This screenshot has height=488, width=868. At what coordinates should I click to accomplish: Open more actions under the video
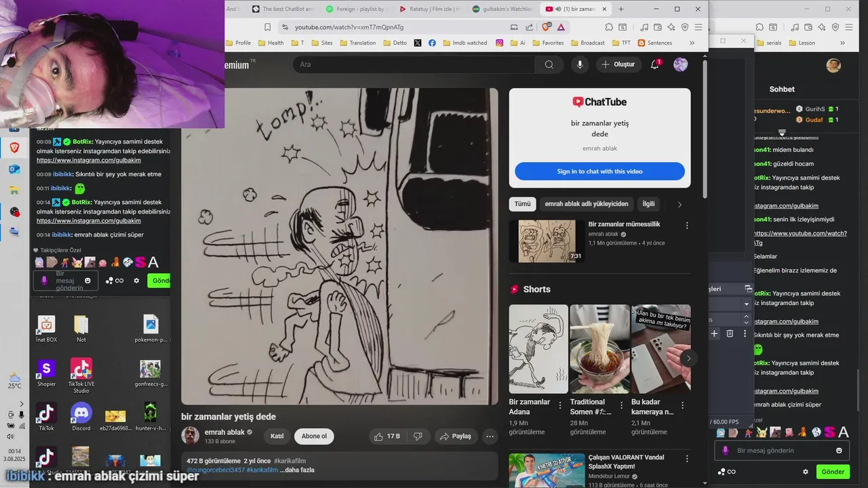pos(490,436)
